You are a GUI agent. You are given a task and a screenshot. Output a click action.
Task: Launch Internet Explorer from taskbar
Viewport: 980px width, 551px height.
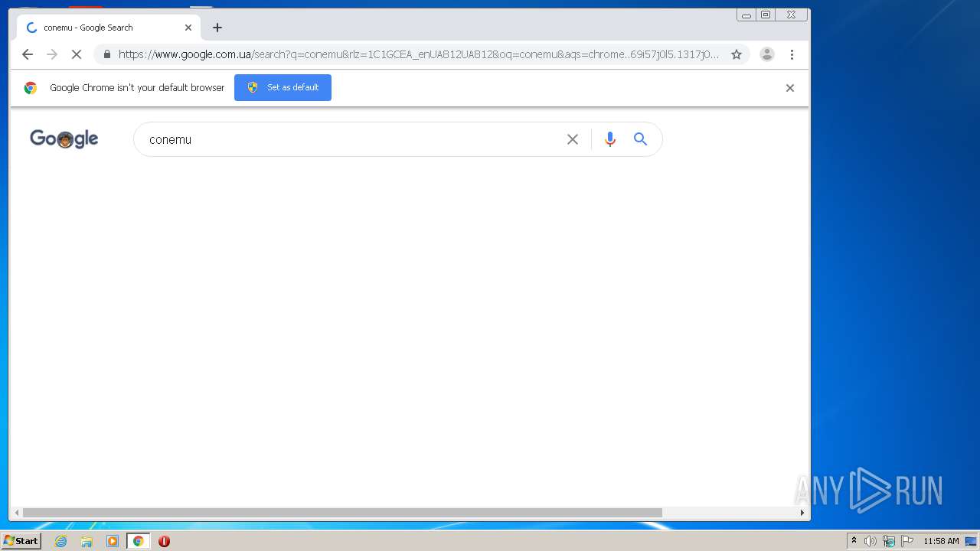pos(61,541)
